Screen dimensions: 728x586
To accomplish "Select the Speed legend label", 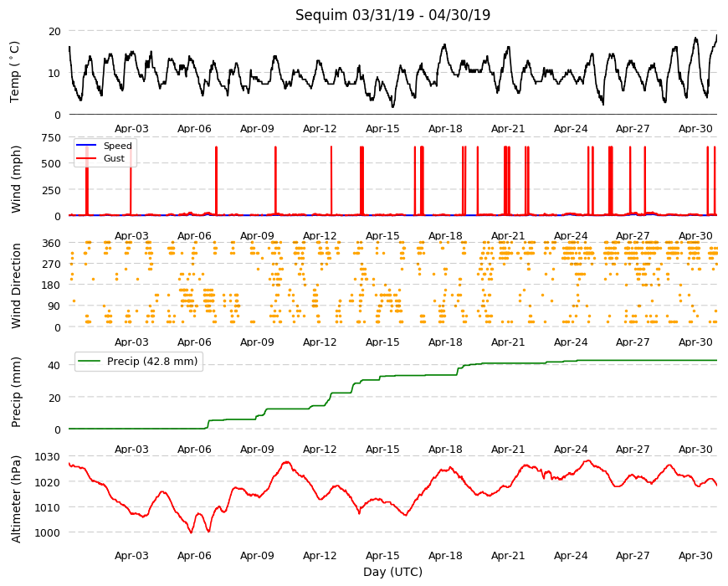I will pos(117,146).
